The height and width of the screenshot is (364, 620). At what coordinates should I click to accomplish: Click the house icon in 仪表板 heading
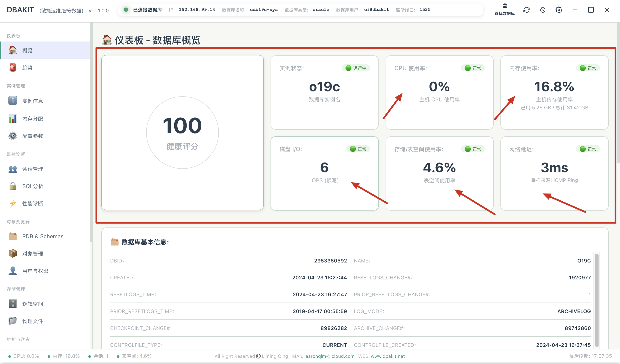[107, 40]
